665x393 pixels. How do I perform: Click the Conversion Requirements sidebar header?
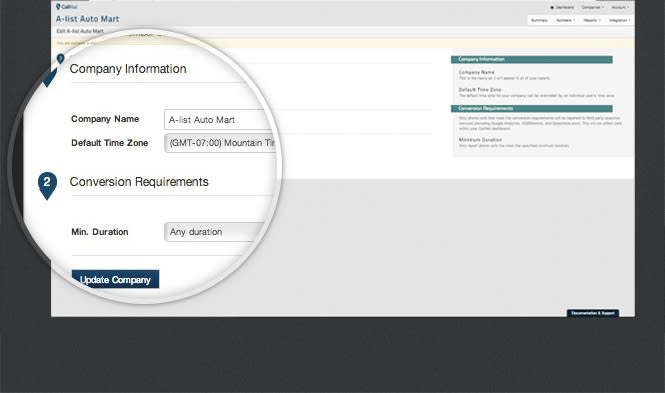531,109
